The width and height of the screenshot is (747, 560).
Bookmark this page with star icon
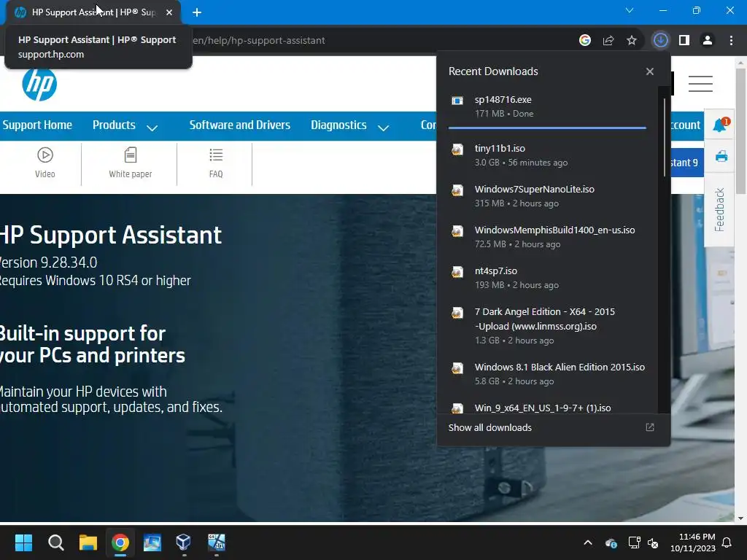coord(632,40)
